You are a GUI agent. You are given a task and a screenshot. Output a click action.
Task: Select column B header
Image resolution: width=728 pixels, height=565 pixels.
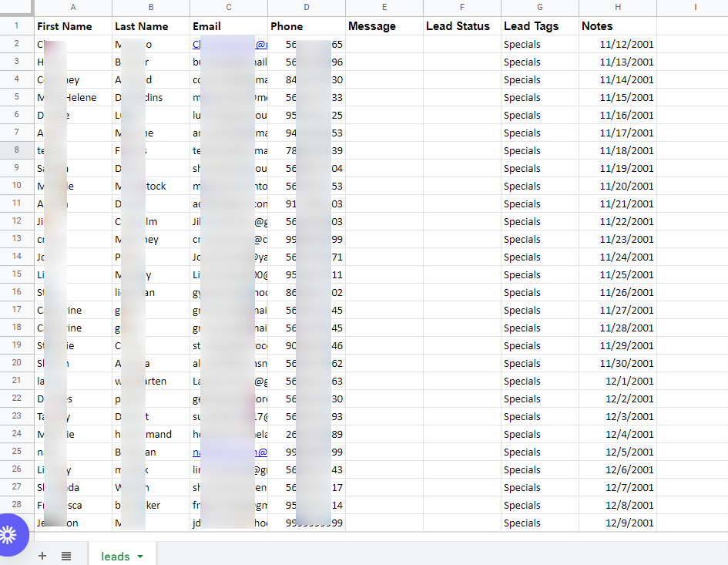click(x=151, y=7)
